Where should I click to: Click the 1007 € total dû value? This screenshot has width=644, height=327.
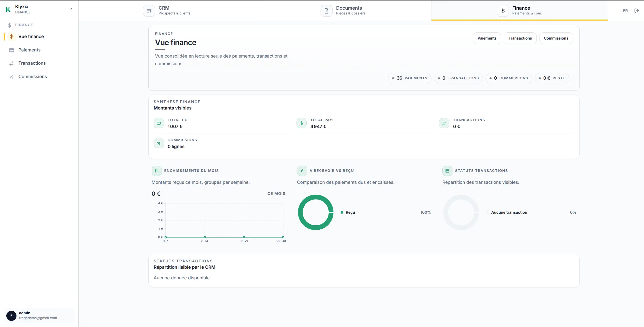point(175,126)
